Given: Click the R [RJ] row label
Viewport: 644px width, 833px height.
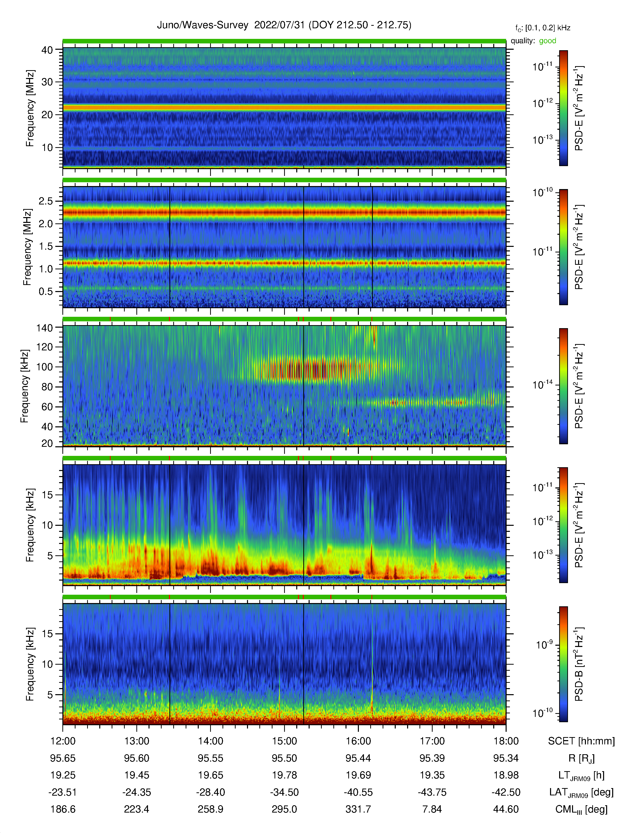Looking at the screenshot, I should (x=581, y=758).
